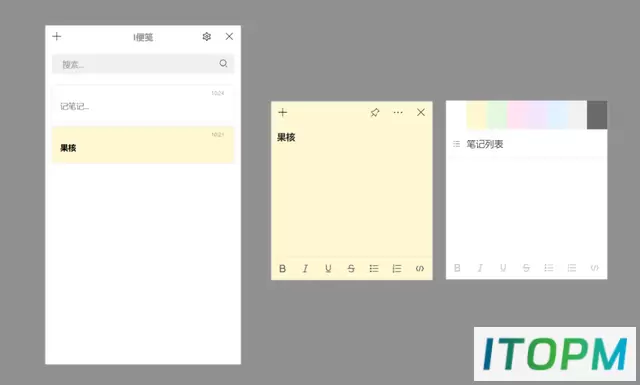
Task: Create a new note from the yellow sticky note
Action: pos(283,112)
